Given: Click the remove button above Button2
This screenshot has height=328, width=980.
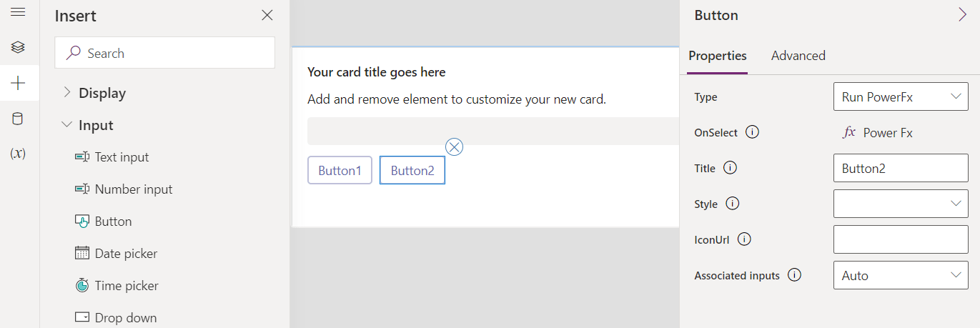Looking at the screenshot, I should [454, 146].
